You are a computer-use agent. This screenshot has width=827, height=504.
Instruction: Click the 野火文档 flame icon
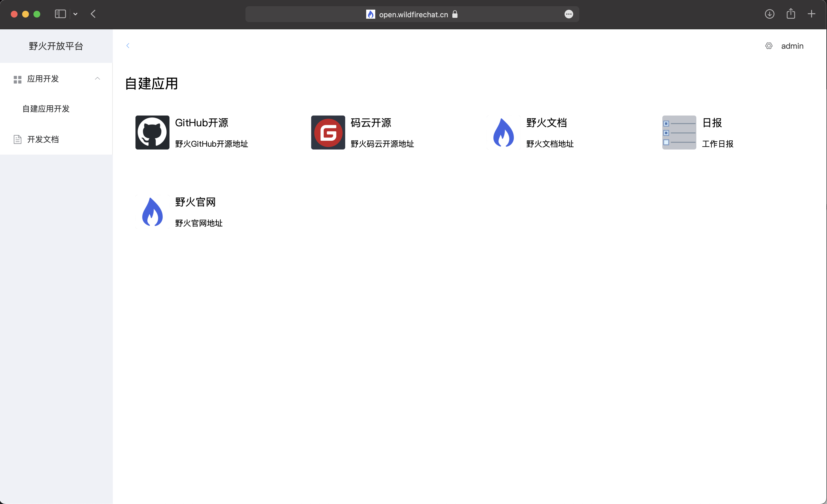pos(503,133)
